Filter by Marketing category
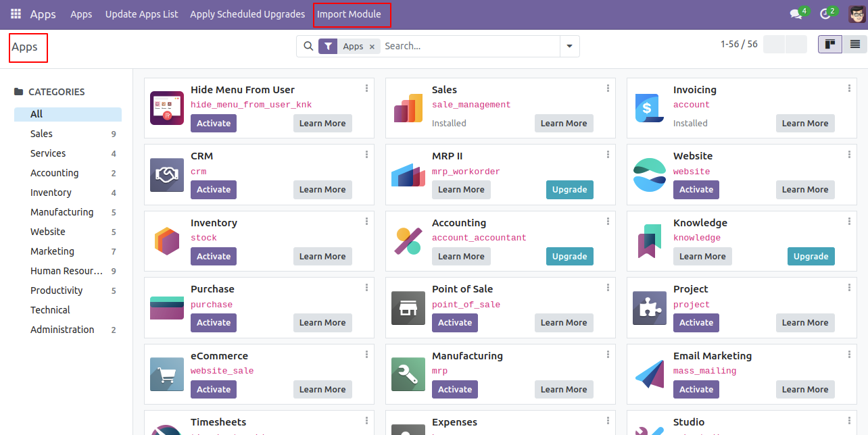The width and height of the screenshot is (868, 435). coord(68,251)
